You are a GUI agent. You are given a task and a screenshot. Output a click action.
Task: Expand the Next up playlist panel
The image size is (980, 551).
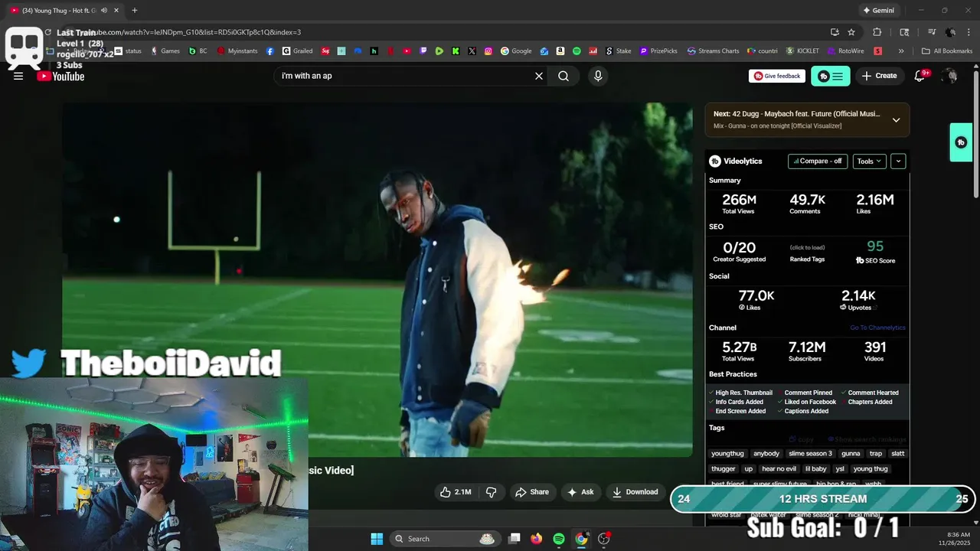896,120
